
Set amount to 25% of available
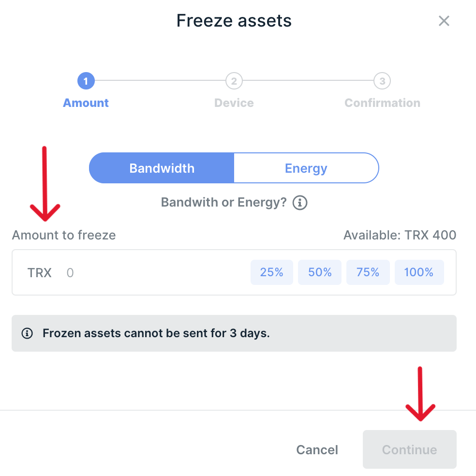271,272
